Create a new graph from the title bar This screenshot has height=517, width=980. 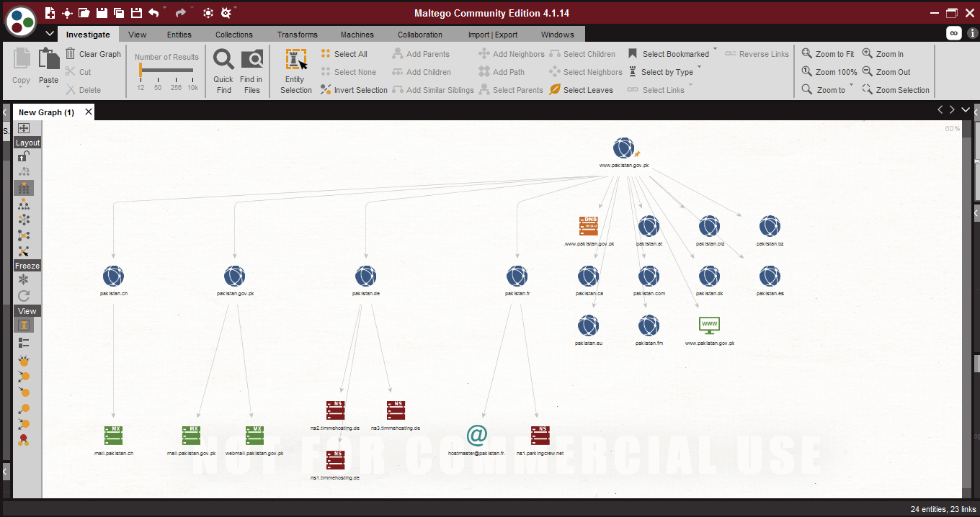click(x=50, y=13)
